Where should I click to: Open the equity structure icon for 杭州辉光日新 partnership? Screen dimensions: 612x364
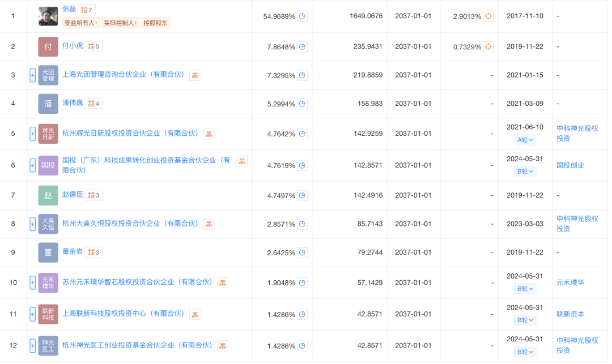(209, 134)
